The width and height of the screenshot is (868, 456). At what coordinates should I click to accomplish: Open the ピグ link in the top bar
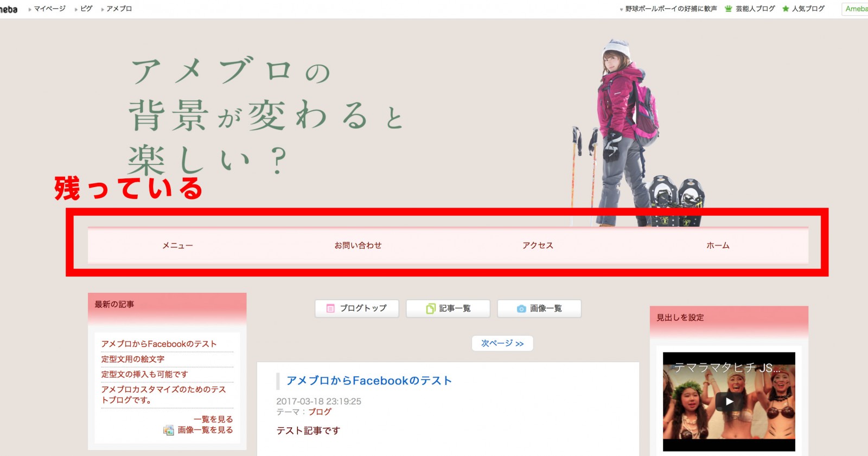click(86, 9)
